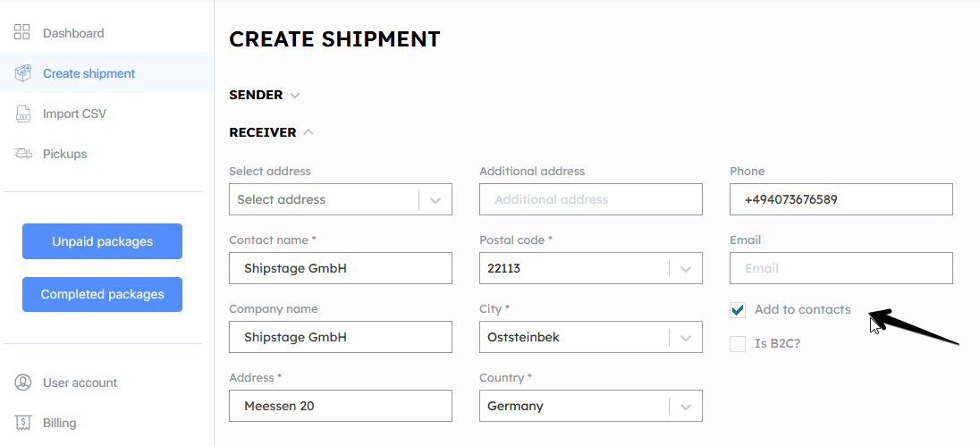Click the User account avatar icon
The image size is (980, 446).
pos(22,383)
